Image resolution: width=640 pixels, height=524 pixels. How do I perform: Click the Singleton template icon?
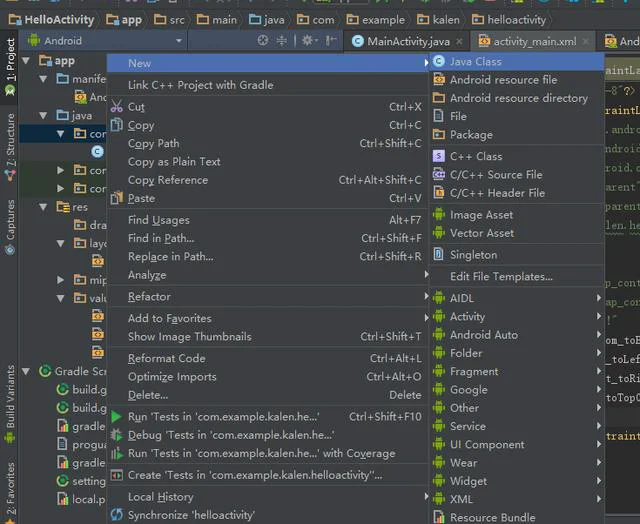[439, 255]
